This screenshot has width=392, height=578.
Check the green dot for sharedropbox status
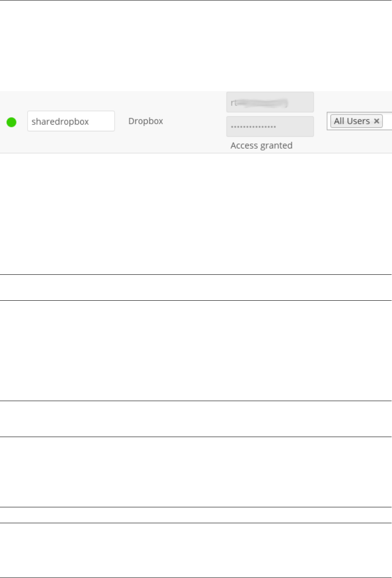pos(11,122)
